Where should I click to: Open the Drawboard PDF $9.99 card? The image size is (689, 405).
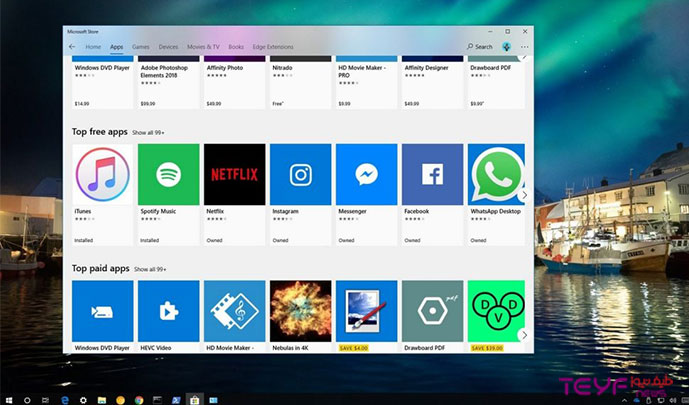tap(496, 82)
